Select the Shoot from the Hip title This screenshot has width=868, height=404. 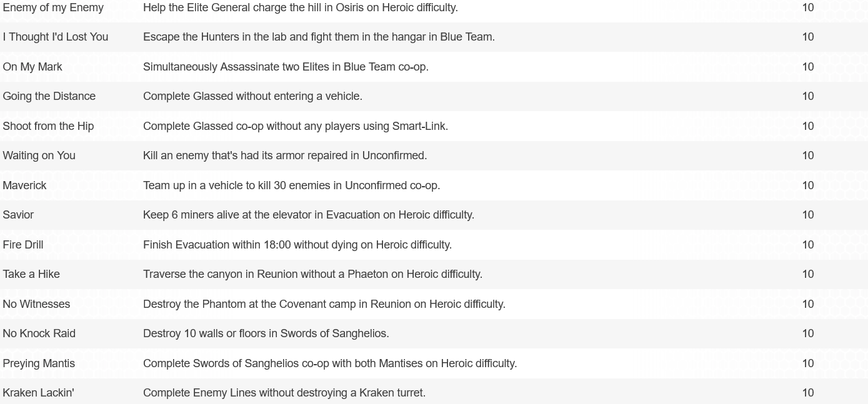(x=48, y=126)
